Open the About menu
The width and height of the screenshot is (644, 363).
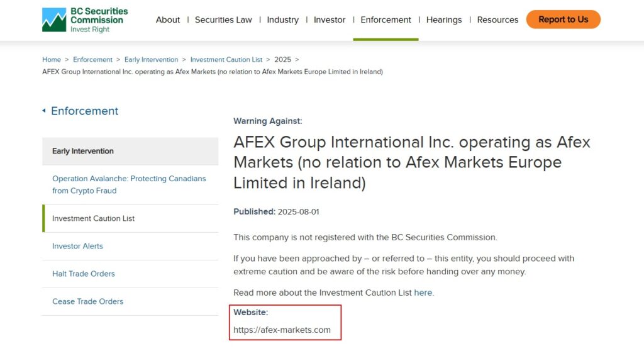tap(168, 20)
